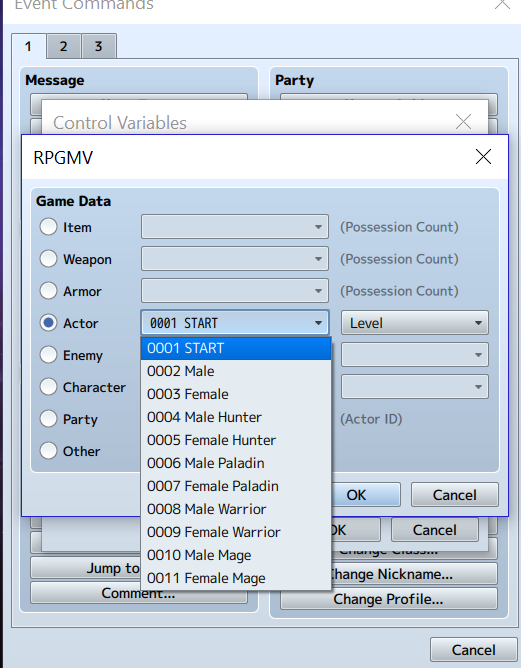The height and width of the screenshot is (668, 521).
Task: Select the Other radio button
Action: 48,450
